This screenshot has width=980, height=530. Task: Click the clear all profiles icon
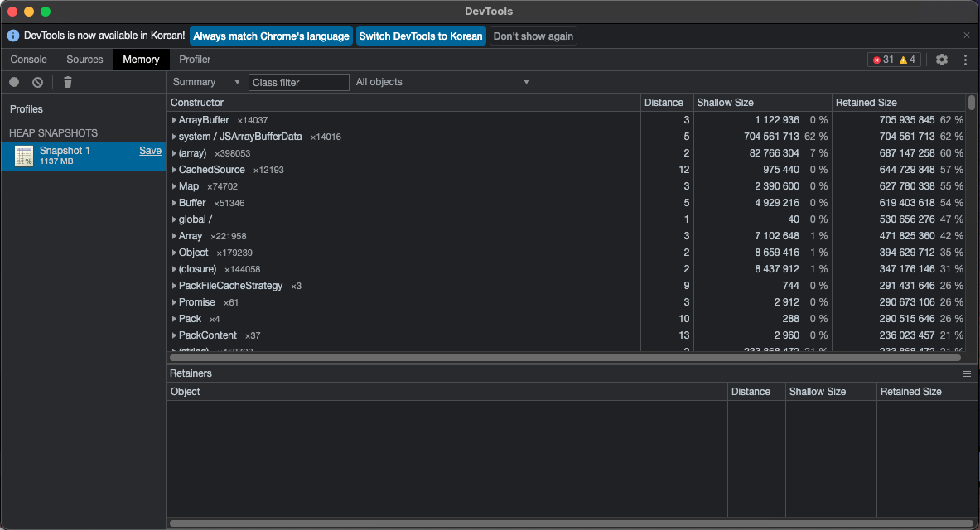tap(37, 82)
